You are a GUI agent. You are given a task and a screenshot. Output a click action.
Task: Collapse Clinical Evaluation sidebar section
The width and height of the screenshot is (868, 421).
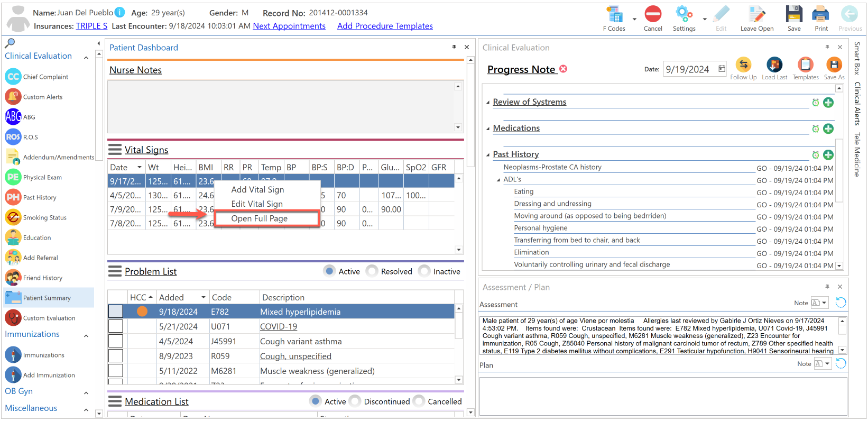[x=86, y=57]
